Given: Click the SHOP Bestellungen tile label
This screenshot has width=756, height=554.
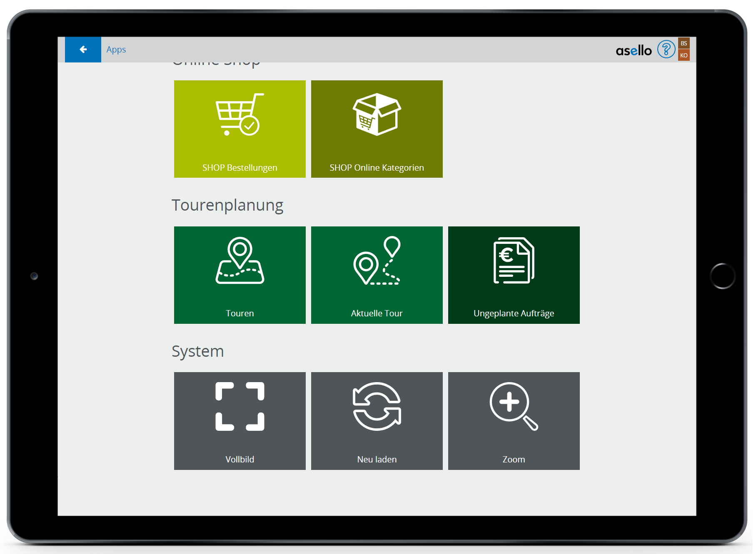Looking at the screenshot, I should point(240,168).
